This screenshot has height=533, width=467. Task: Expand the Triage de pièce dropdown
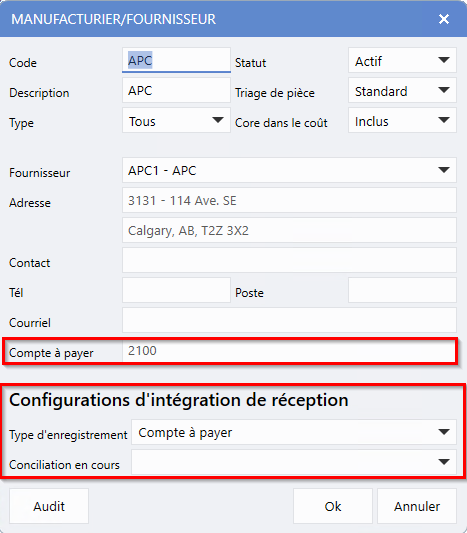[x=402, y=90]
